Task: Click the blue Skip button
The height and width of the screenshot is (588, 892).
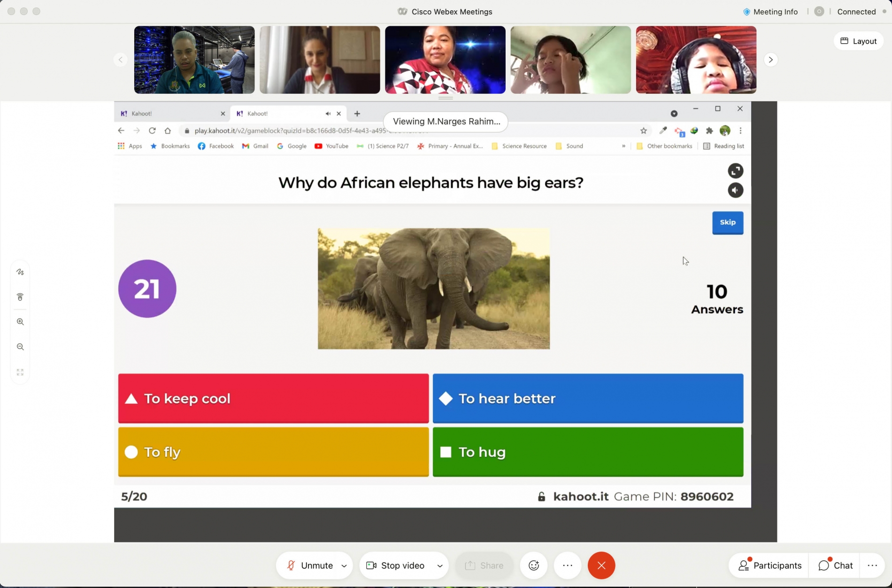Action: 728,222
